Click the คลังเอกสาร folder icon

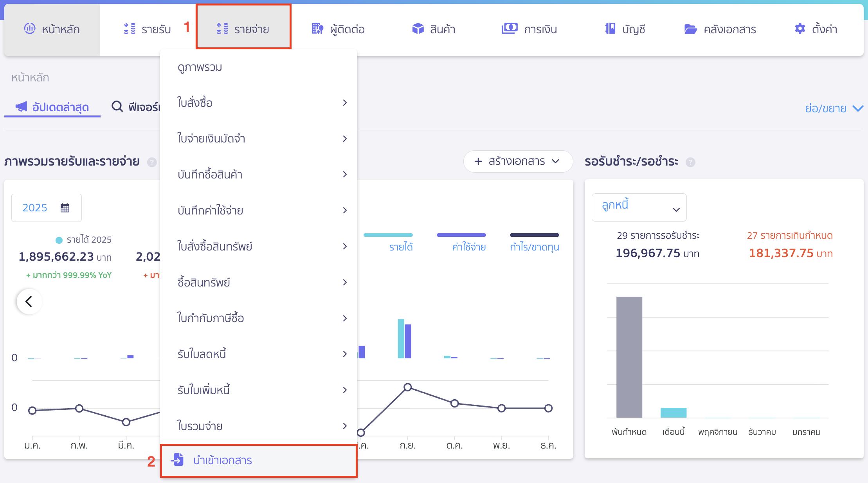(691, 29)
